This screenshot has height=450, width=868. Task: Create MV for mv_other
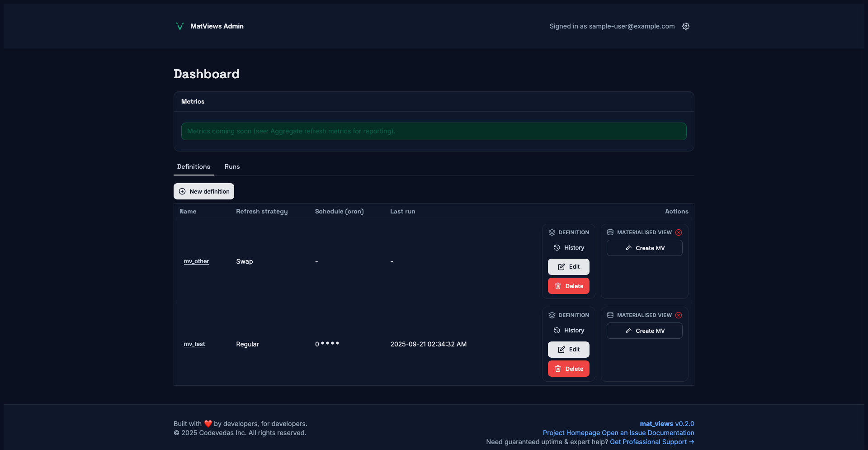coord(644,248)
